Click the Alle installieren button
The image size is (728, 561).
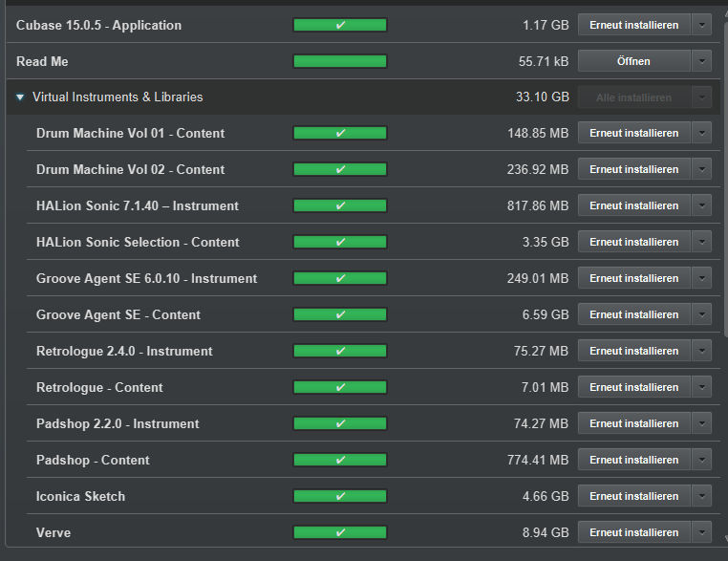[633, 97]
